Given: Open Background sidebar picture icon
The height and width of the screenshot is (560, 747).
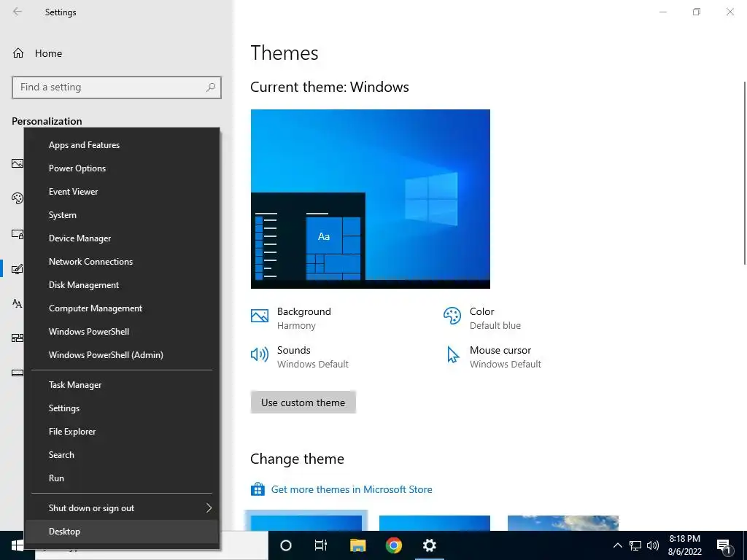Looking at the screenshot, I should click(x=18, y=163).
